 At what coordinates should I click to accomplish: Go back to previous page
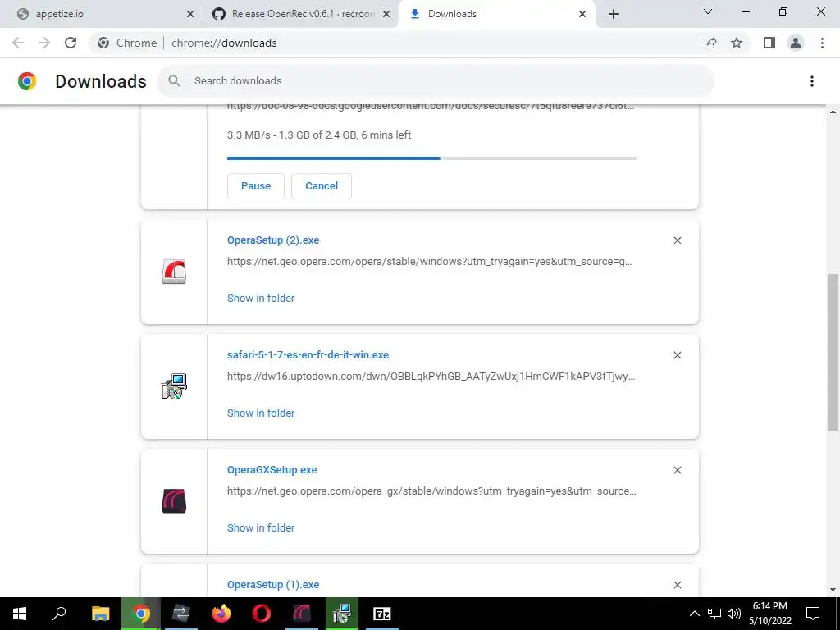point(18,43)
